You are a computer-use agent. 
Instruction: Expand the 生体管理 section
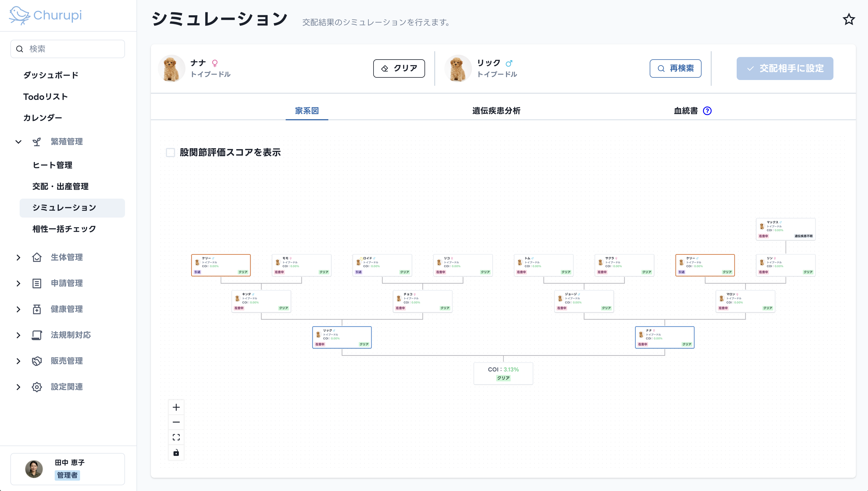click(x=18, y=257)
